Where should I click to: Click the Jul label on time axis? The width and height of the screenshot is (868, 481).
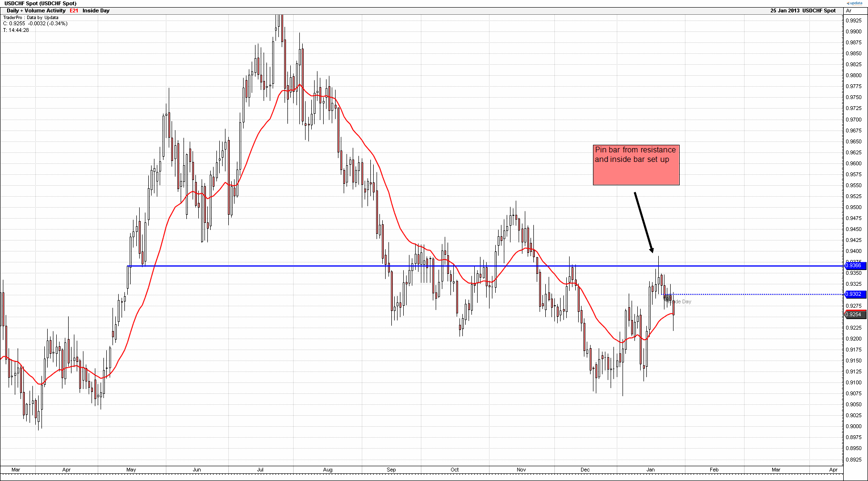click(x=260, y=470)
